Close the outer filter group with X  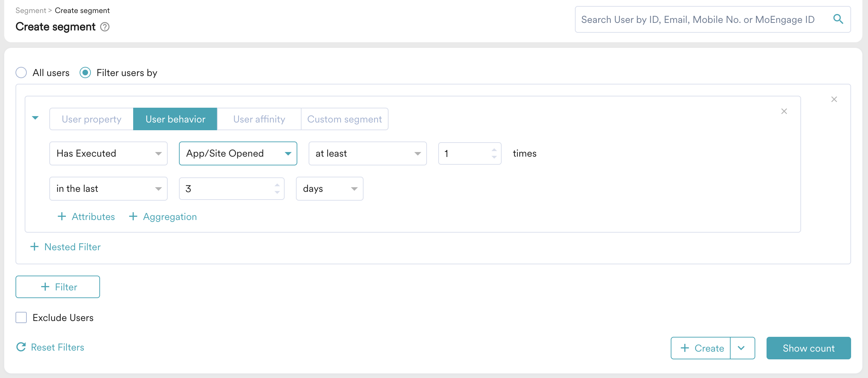point(834,99)
